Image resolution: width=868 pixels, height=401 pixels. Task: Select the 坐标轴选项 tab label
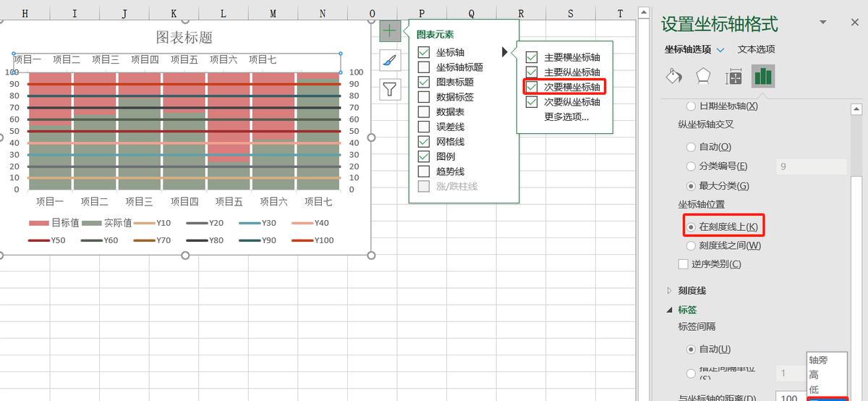tap(688, 49)
